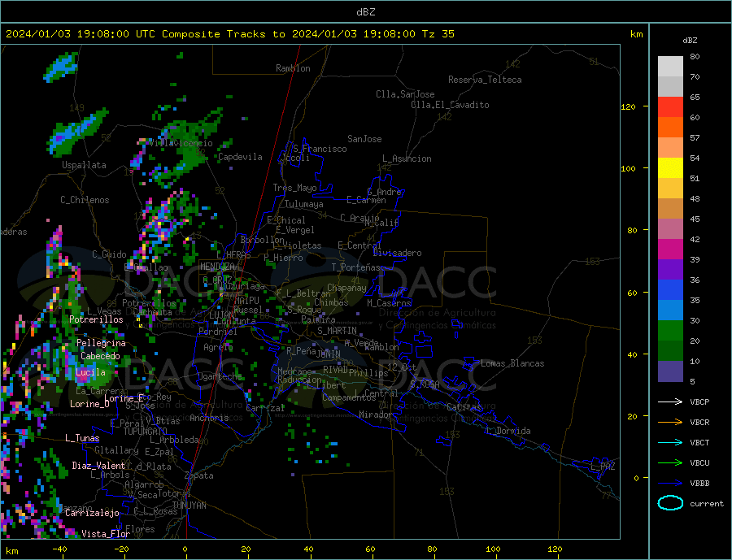Select the purple 39-36 dBZ color band
The height and width of the screenshot is (560, 732).
click(x=670, y=270)
